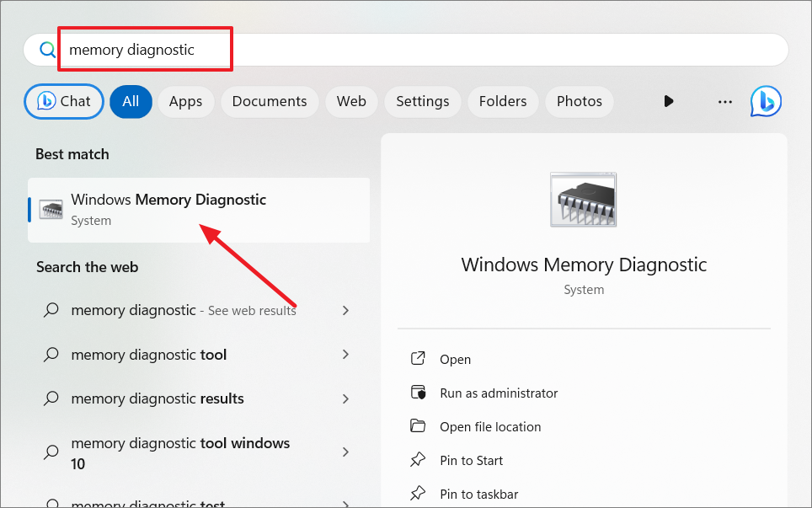Screen dimensions: 812x508
Task: Select the Documents filter tab
Action: 270,101
